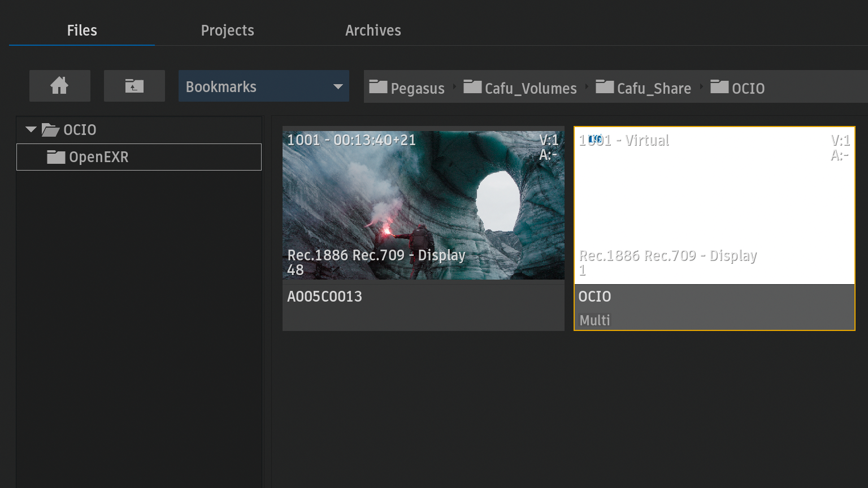Collapse the OCIO tree folder
Viewport: 868px width, 488px height.
pos(31,130)
